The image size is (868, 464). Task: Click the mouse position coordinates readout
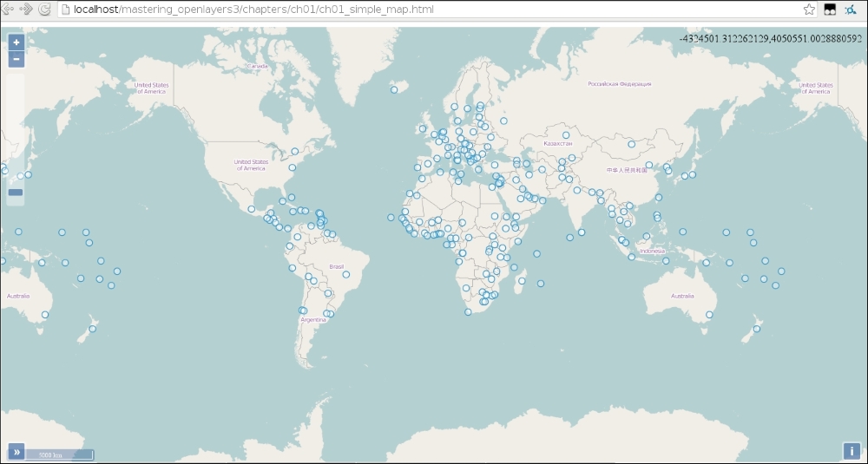[x=771, y=39]
